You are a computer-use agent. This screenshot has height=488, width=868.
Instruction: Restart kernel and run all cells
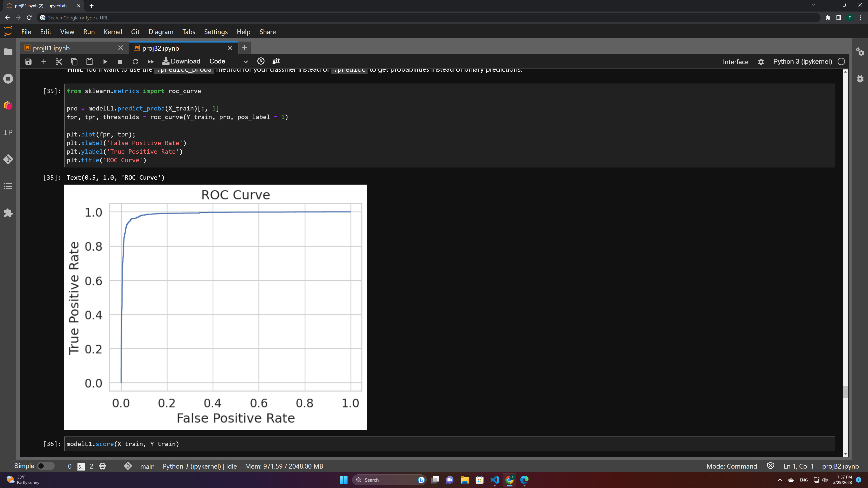[150, 62]
